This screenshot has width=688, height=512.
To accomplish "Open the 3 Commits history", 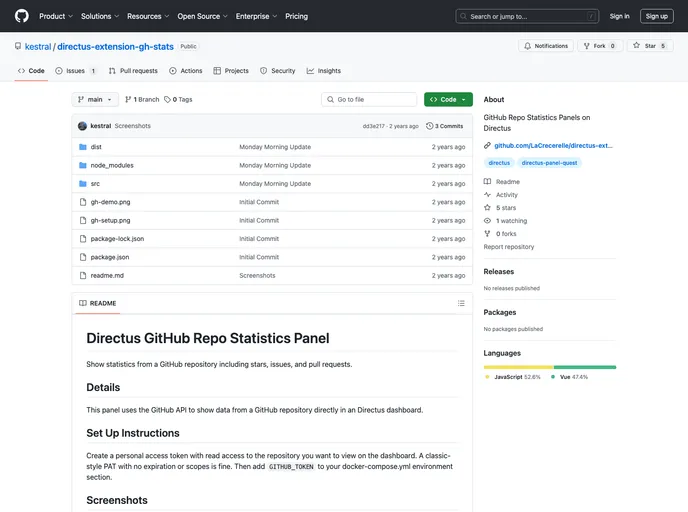I will [x=444, y=126].
